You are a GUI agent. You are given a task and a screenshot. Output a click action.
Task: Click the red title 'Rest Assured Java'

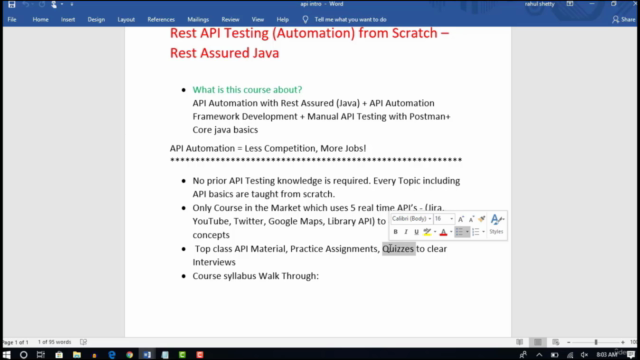(224, 53)
